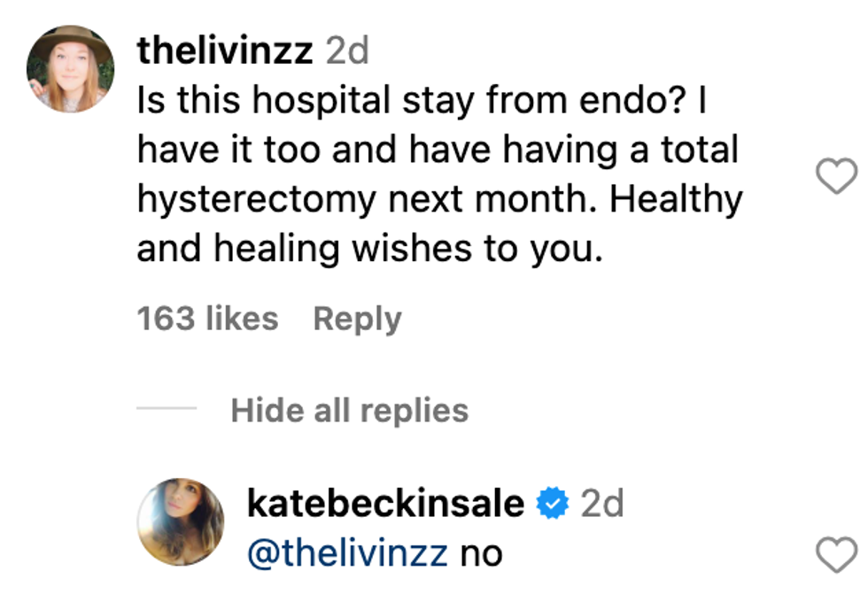The image size is (868, 594).
Task: View the 163 likes list
Action: 207,319
